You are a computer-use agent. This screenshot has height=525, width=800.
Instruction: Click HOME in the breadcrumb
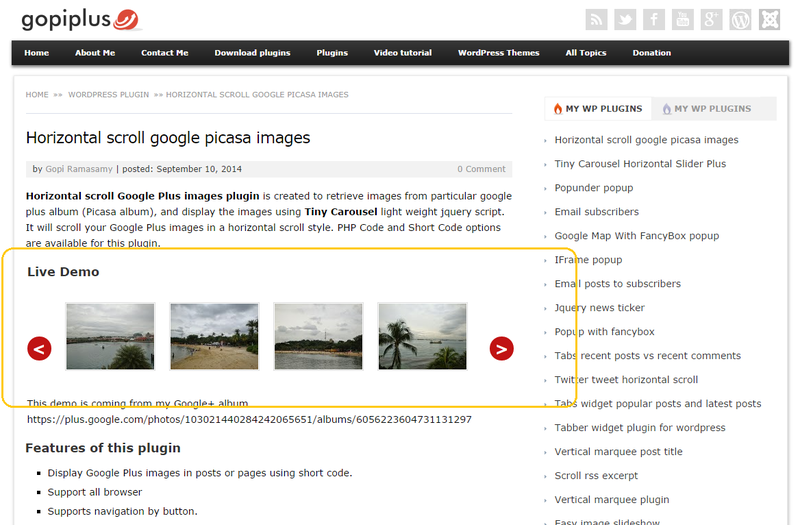37,95
